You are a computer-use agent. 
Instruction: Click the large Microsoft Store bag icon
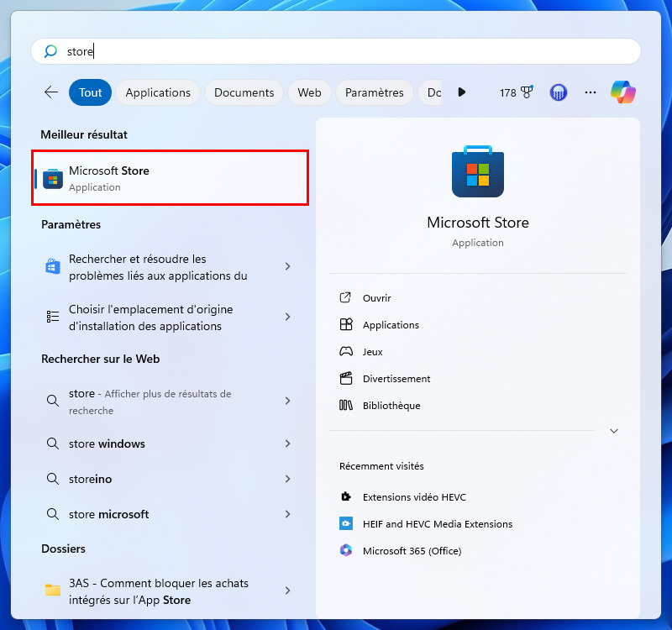[x=477, y=171]
